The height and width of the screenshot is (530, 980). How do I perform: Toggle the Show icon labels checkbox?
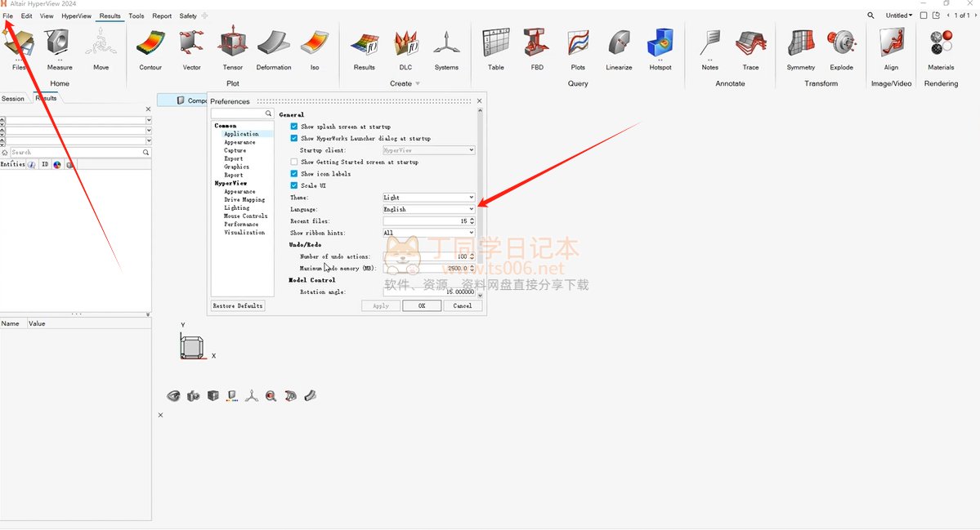click(293, 174)
